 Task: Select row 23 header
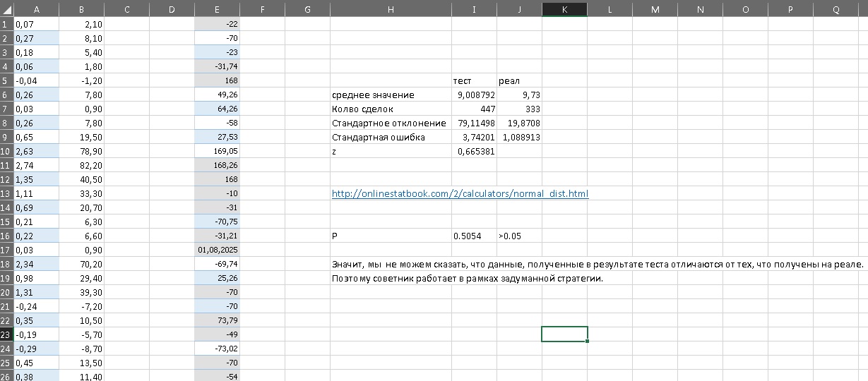(x=6, y=334)
